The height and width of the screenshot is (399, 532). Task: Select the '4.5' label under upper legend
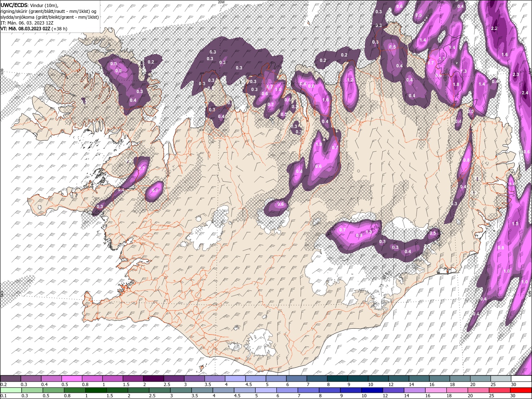pyautogui.click(x=249, y=384)
